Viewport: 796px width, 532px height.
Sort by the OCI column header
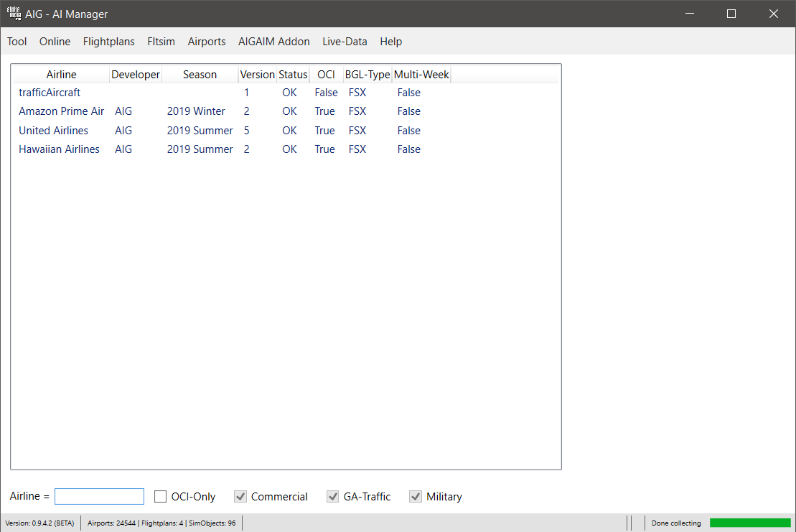click(326, 75)
